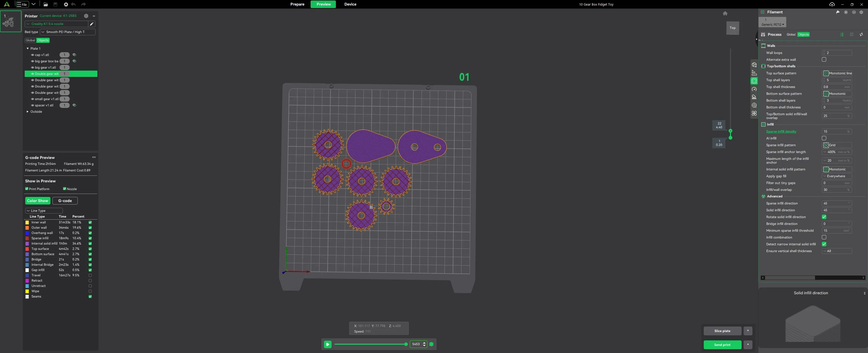
Task: Expand Outside tree node
Action: (x=28, y=111)
